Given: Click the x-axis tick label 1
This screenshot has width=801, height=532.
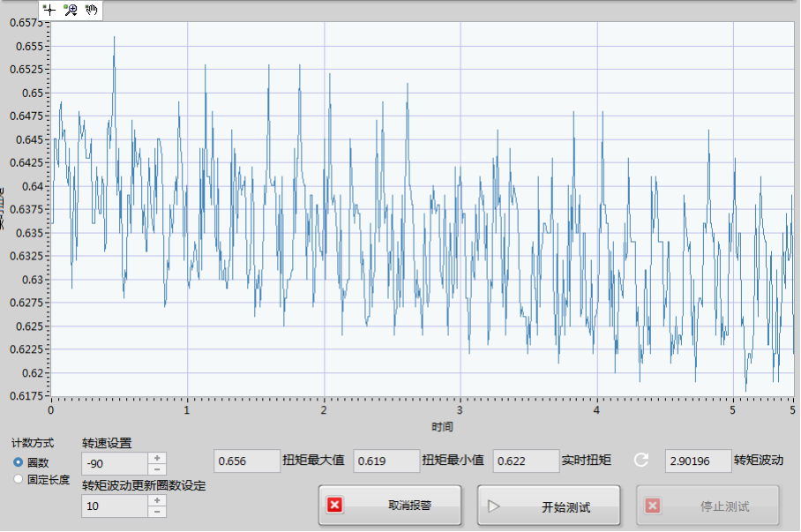Looking at the screenshot, I should click(x=187, y=410).
